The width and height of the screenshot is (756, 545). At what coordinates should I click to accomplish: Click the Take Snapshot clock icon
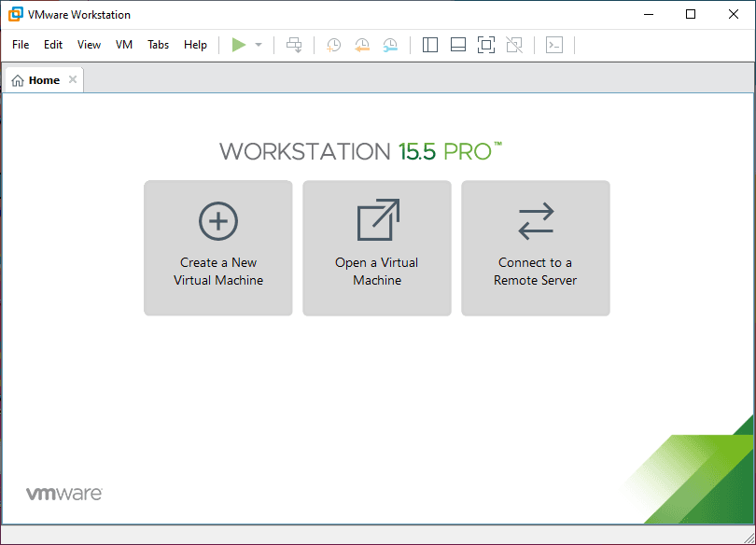point(333,45)
